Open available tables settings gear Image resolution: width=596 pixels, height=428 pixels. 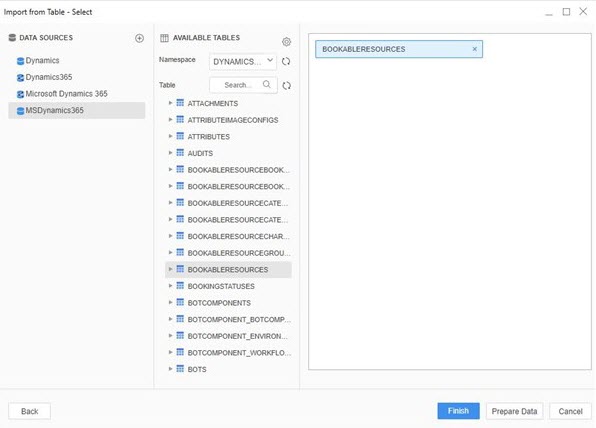tap(286, 42)
